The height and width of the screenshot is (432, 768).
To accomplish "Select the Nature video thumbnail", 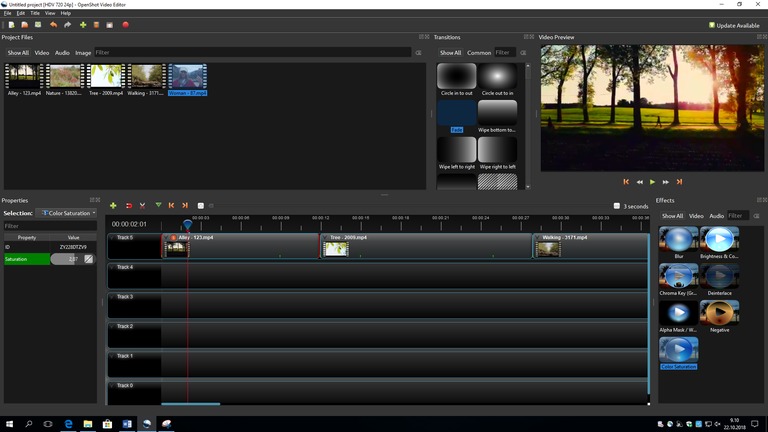I will (64, 77).
